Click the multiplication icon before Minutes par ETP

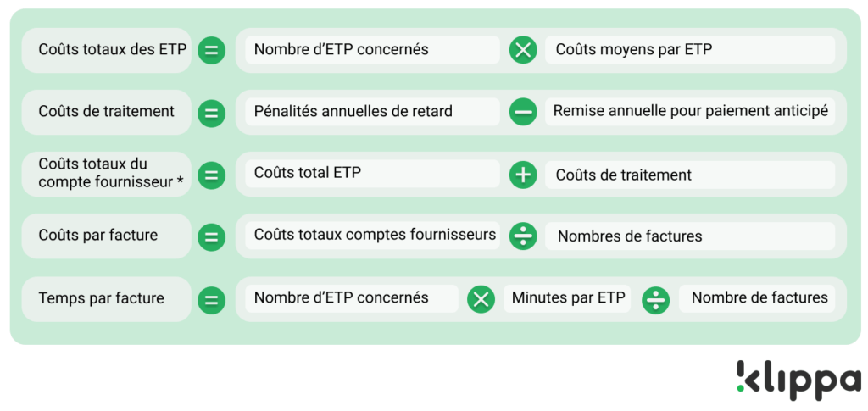(481, 299)
